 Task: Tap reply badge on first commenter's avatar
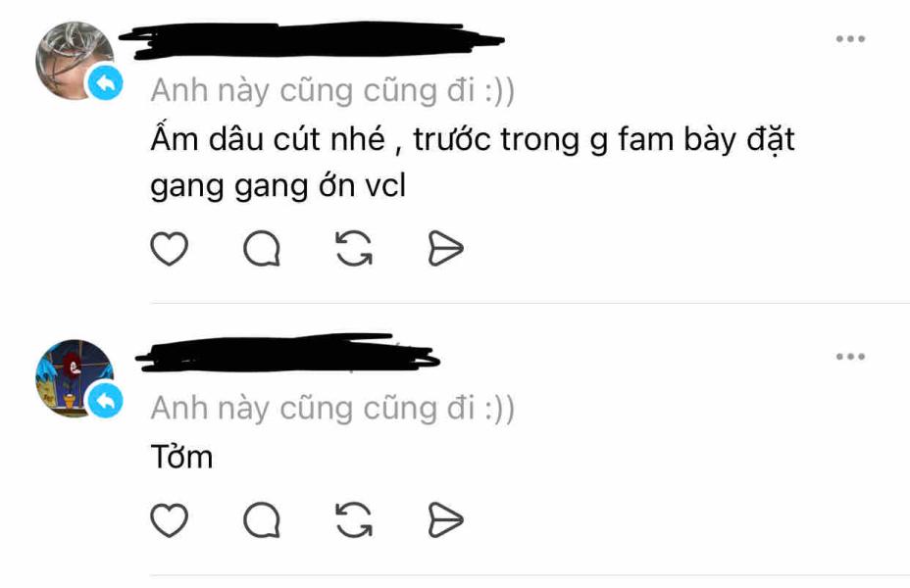coord(106,83)
